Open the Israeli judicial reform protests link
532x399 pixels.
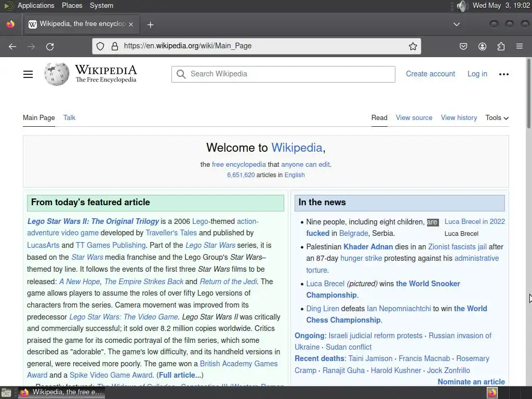coord(375,336)
